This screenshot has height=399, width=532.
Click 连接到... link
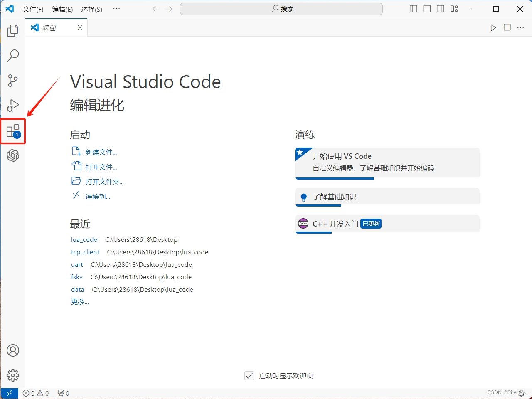(x=98, y=197)
